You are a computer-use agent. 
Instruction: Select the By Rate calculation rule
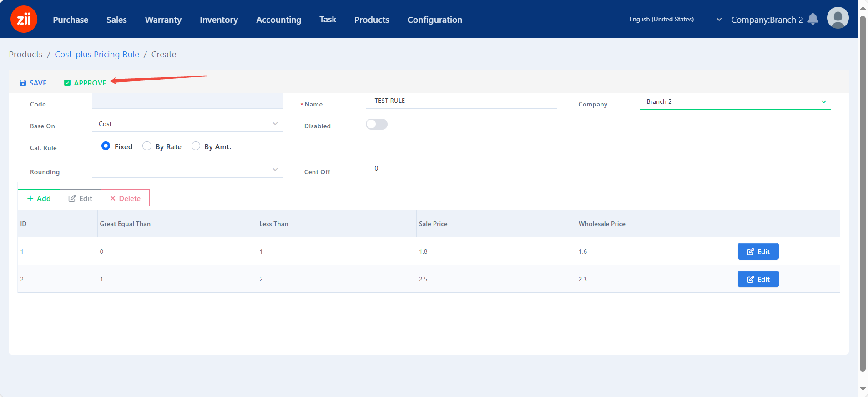click(x=147, y=146)
